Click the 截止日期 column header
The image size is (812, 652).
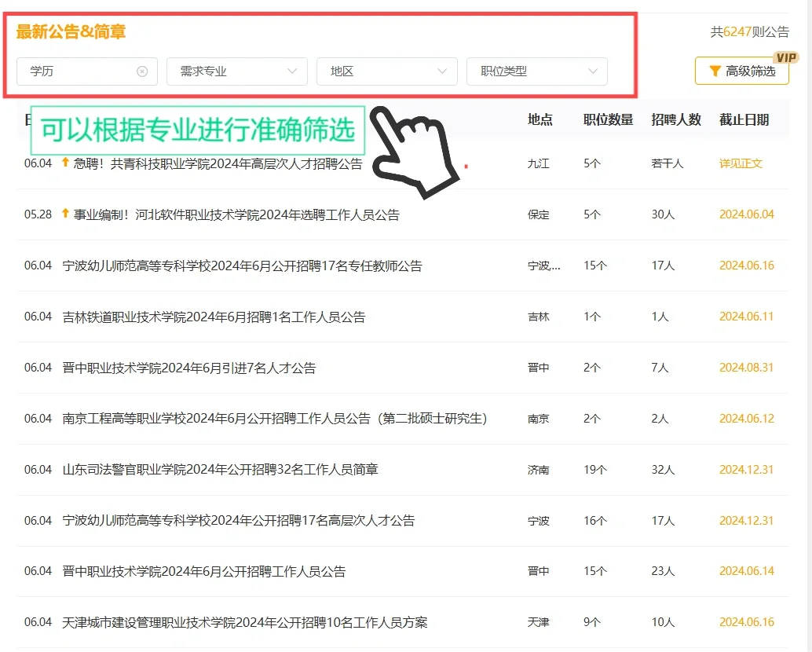tap(744, 119)
